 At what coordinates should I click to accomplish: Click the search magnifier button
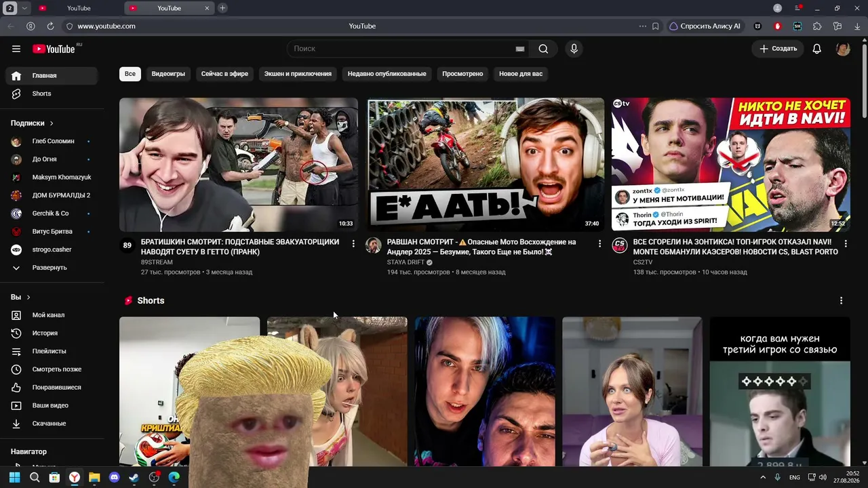(x=543, y=49)
